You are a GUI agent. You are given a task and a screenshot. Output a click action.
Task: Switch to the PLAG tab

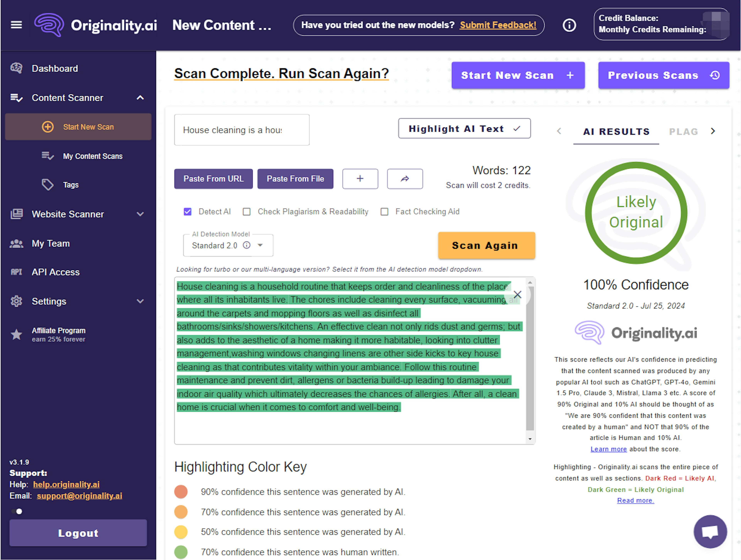point(683,131)
